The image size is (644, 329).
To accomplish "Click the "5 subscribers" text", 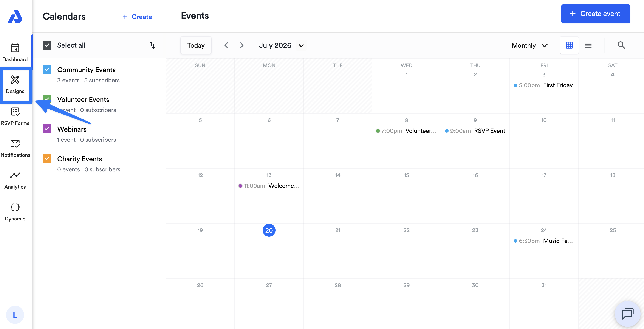I will point(102,80).
